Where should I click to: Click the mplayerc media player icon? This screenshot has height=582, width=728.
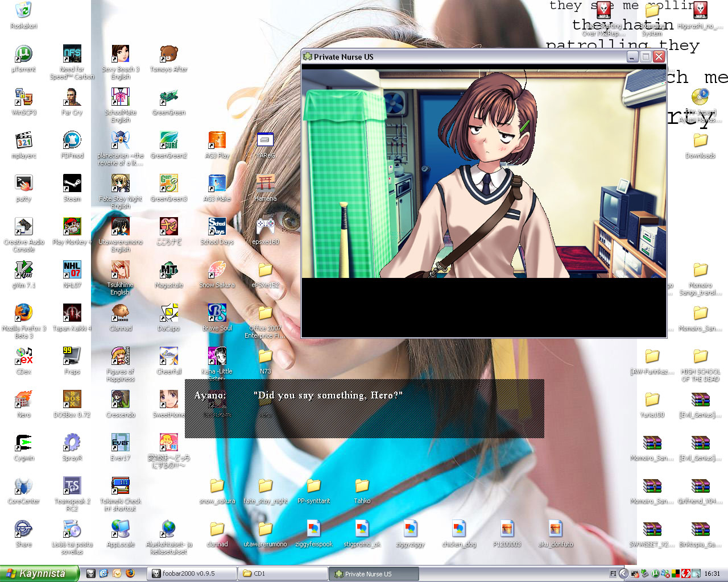click(x=23, y=140)
